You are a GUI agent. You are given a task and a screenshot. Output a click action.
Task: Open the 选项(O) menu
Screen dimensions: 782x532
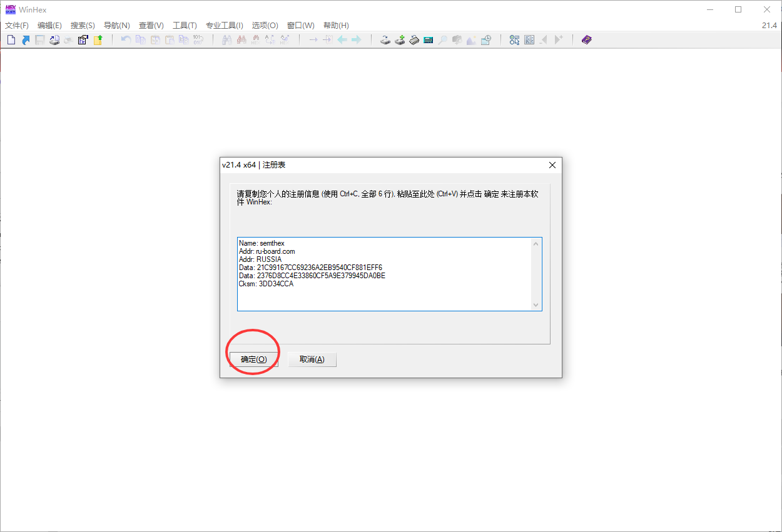pos(265,26)
